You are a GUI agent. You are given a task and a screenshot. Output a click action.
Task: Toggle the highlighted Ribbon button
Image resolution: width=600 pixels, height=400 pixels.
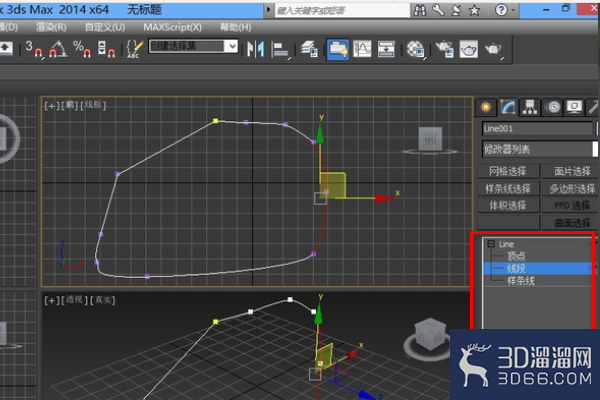tap(338, 49)
